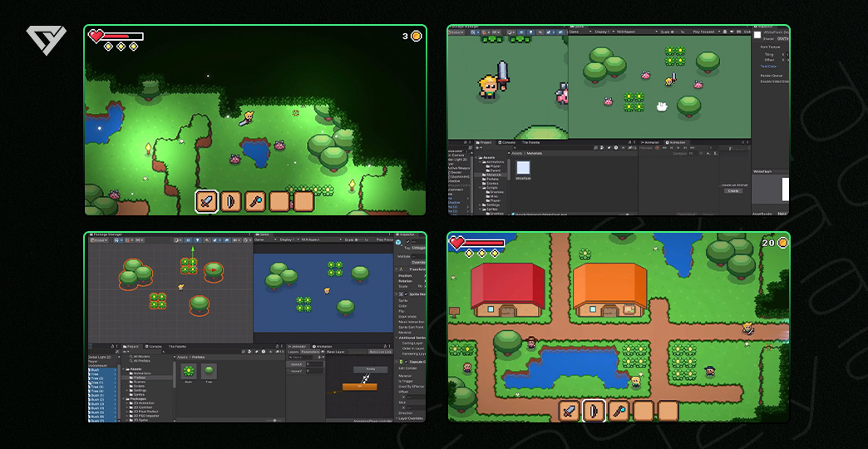Screen dimensions: 868x449
Task: Click moveX parameter value field
Action: coord(314,363)
